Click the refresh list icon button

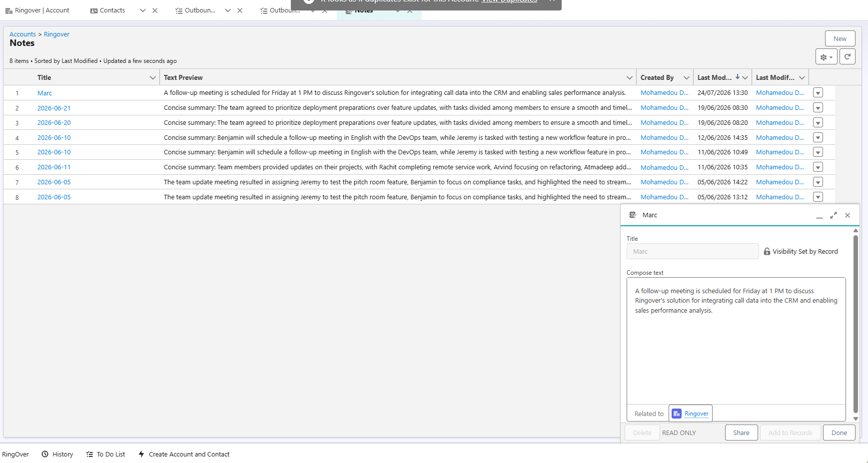pos(847,56)
